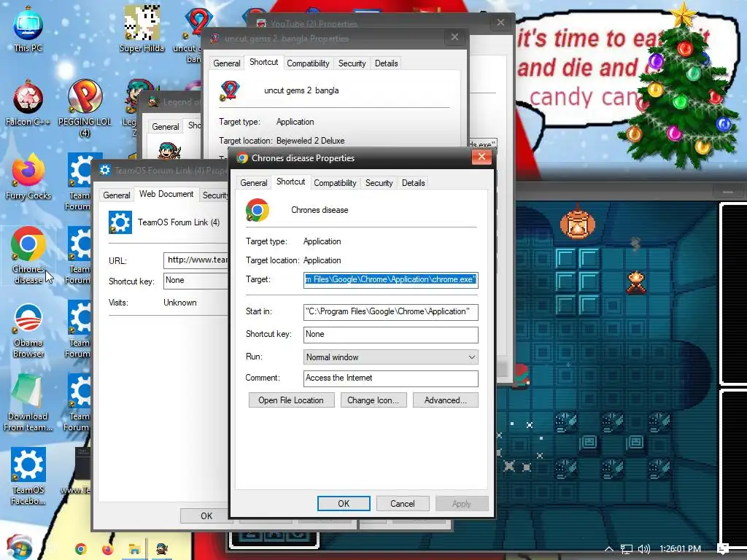
Task: Open Compatibility tab in uncut gems properties
Action: [308, 63]
